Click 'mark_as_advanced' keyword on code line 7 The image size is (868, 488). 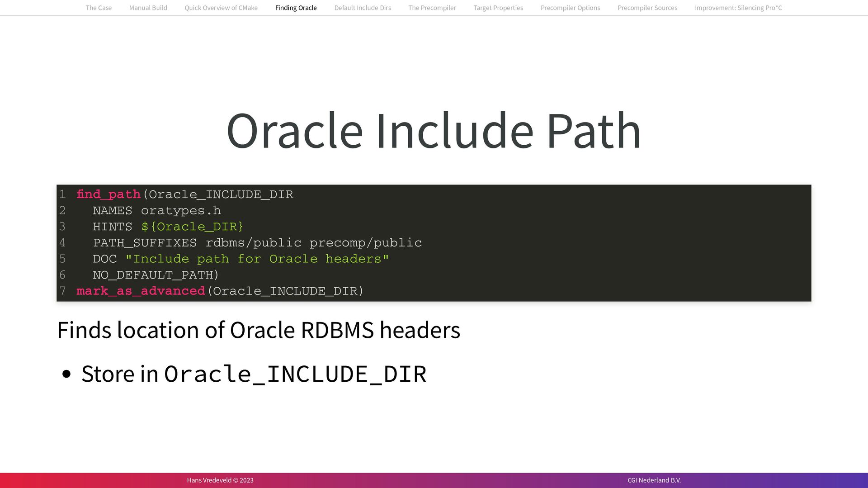tap(141, 291)
